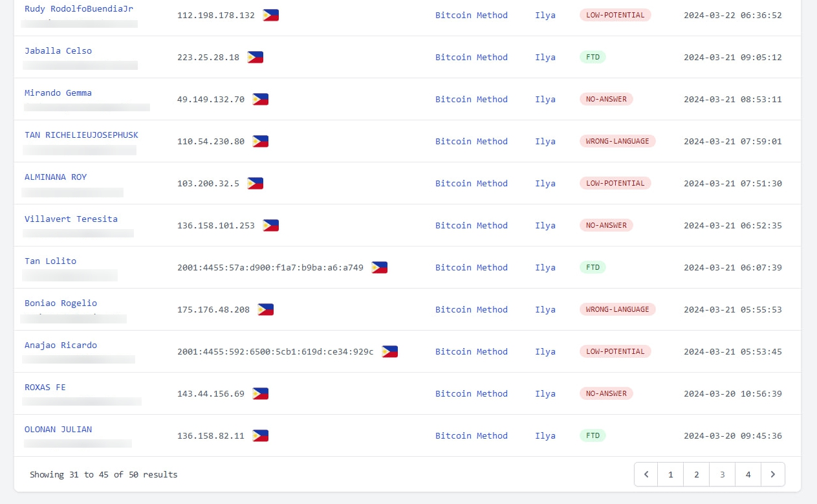This screenshot has height=504, width=817.
Task: Click WRONG-LANGUAGE badge for Boniao Rogelio
Action: pos(617,309)
